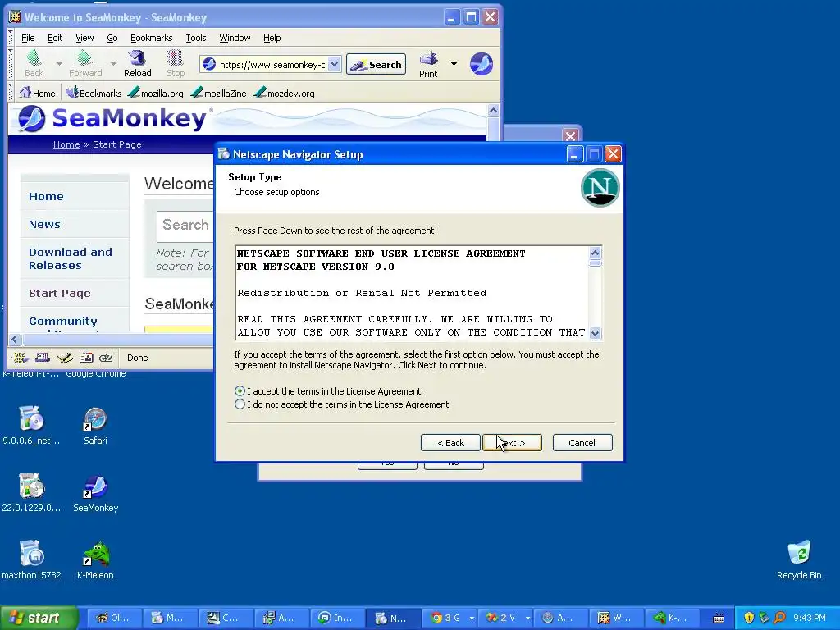Click Next in Netscape Navigator Setup
Image resolution: width=840 pixels, height=630 pixels.
(x=512, y=442)
